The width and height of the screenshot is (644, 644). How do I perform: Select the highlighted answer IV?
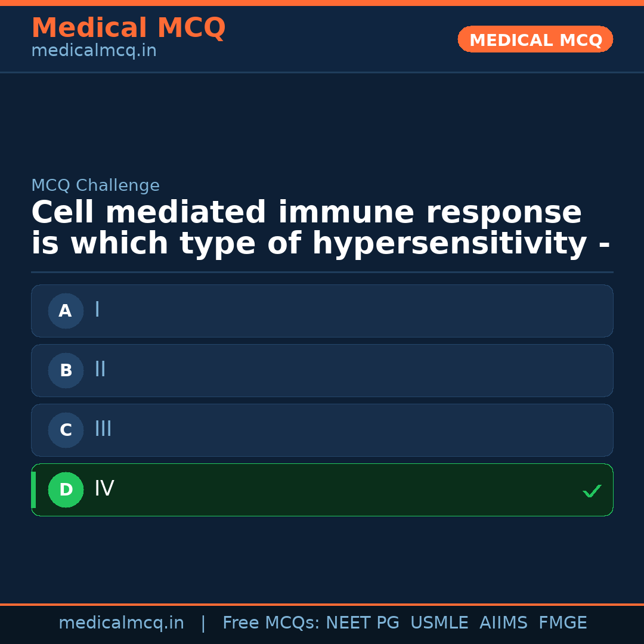coord(322,490)
